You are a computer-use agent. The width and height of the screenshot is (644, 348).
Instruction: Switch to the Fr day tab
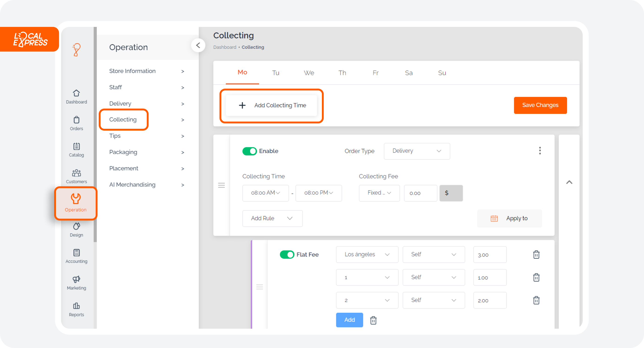(x=375, y=73)
